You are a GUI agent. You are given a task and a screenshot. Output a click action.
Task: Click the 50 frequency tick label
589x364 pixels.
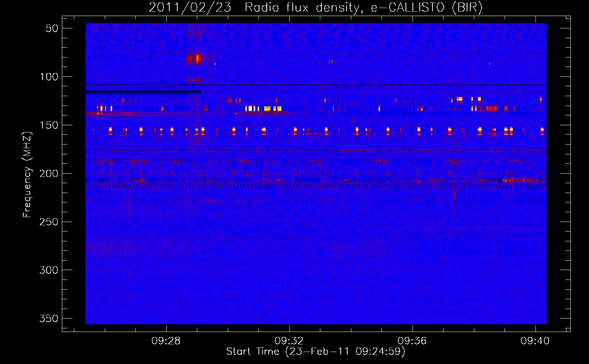(52, 28)
